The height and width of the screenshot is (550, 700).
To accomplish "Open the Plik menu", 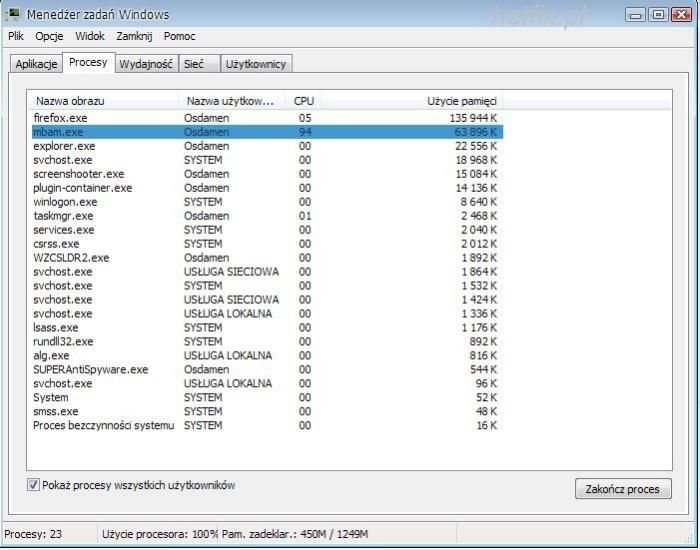I will 16,36.
